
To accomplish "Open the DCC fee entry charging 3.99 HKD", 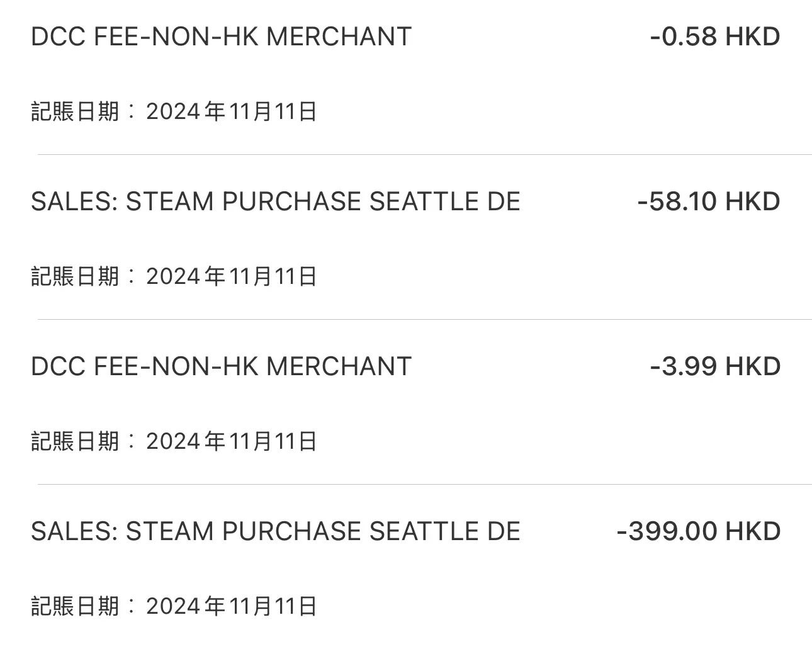I will pyautogui.click(x=221, y=366).
